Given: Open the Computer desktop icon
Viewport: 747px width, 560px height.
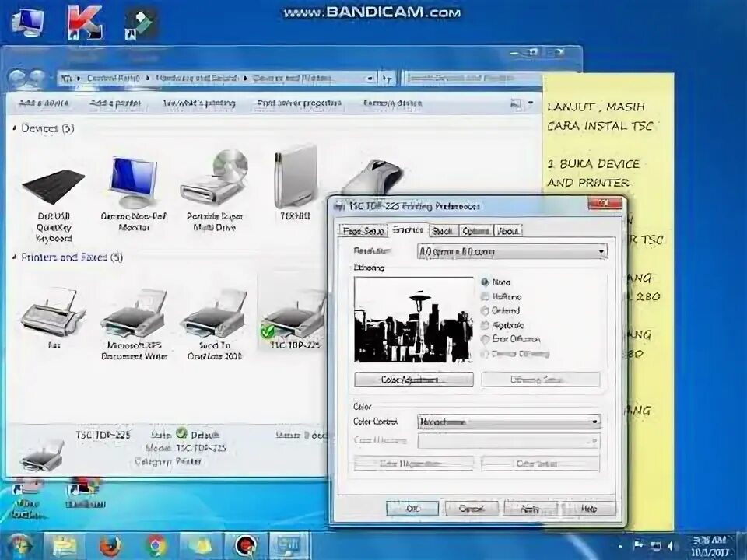Looking at the screenshot, I should pos(28,23).
